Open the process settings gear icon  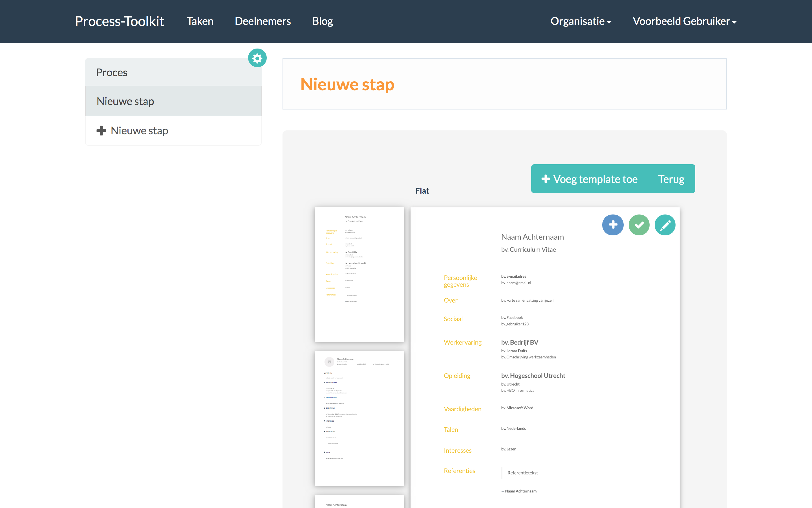point(257,58)
